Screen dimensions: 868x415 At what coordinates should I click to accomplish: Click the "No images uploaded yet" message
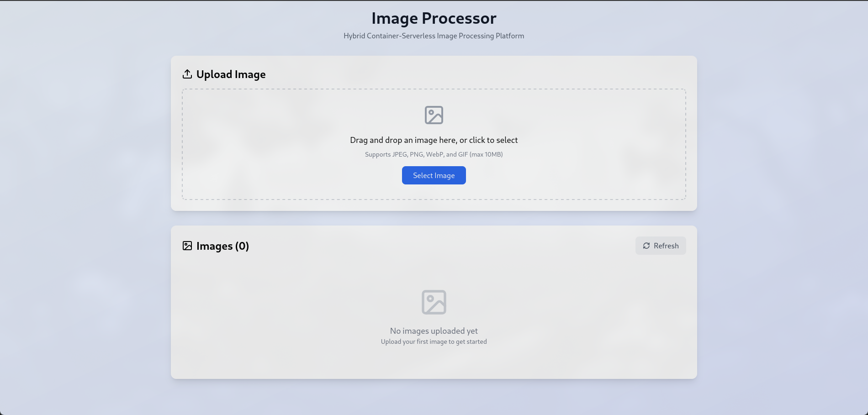[434, 331]
